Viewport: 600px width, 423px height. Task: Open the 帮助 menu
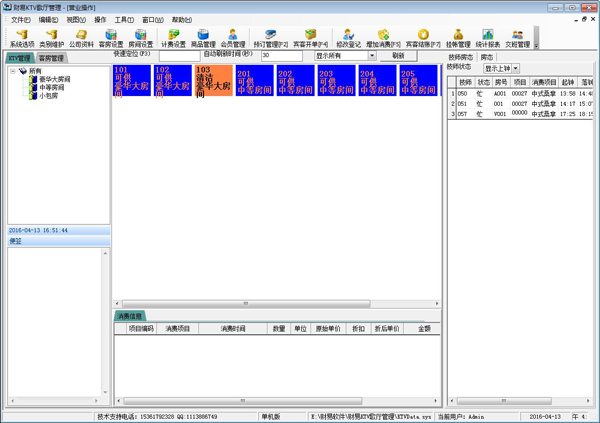pos(182,20)
